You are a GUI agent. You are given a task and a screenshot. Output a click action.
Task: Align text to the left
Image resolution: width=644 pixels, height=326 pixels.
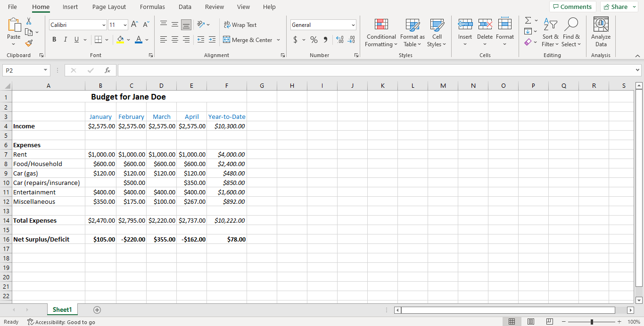[x=164, y=40]
